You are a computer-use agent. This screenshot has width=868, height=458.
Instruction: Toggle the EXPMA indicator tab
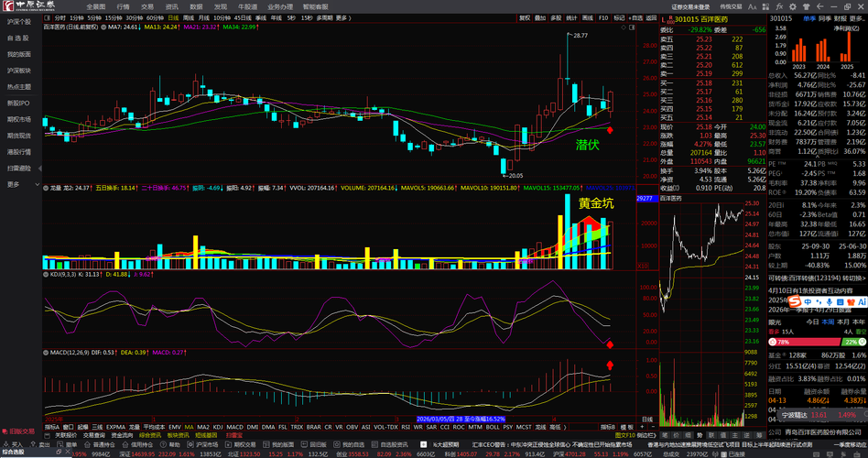coord(115,427)
